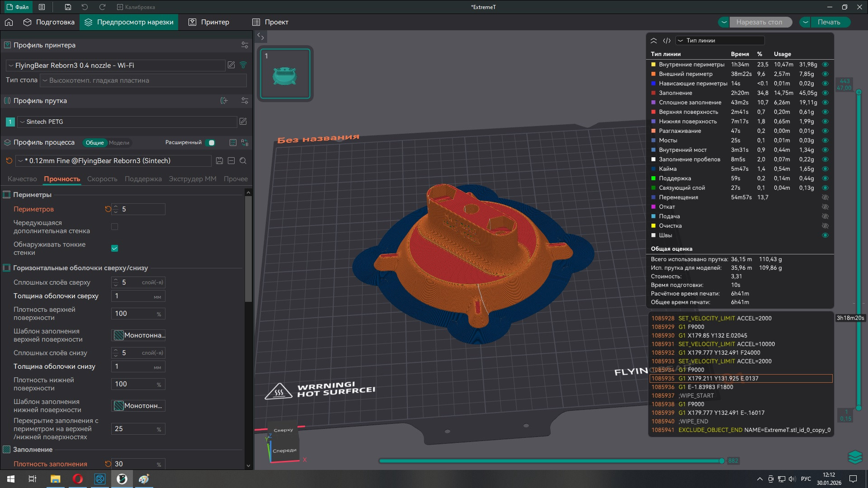Open layers view icon at bottom right
The height and width of the screenshot is (488, 868).
(854, 457)
